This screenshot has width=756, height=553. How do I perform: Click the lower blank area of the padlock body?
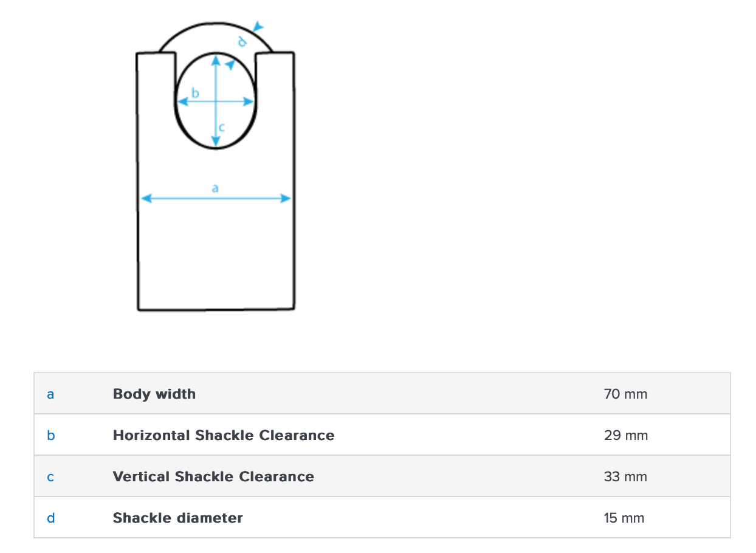tap(216, 261)
